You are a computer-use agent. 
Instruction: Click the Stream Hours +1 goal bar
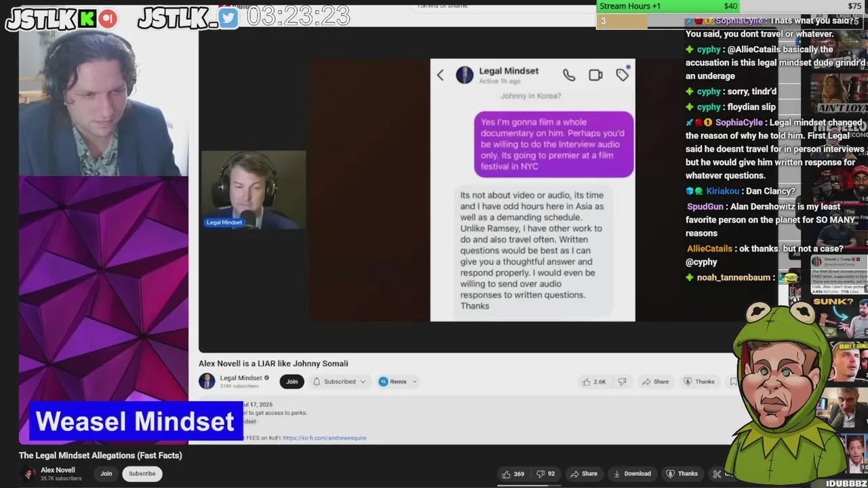[x=669, y=6]
